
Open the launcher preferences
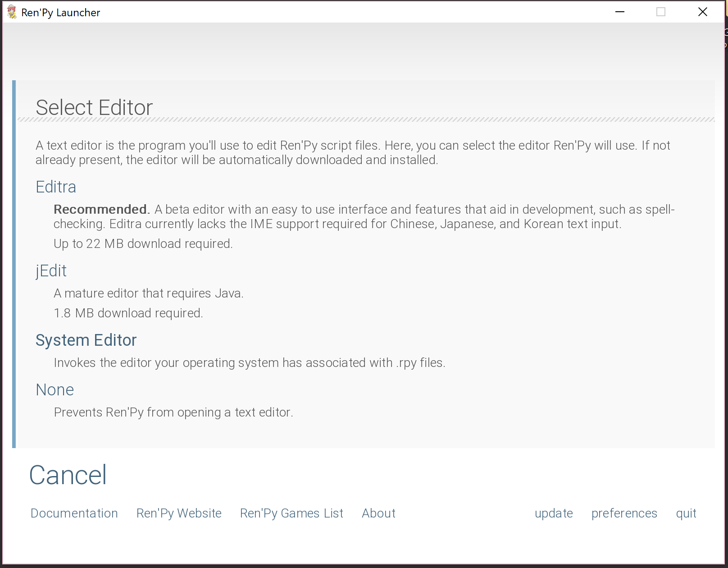click(624, 513)
